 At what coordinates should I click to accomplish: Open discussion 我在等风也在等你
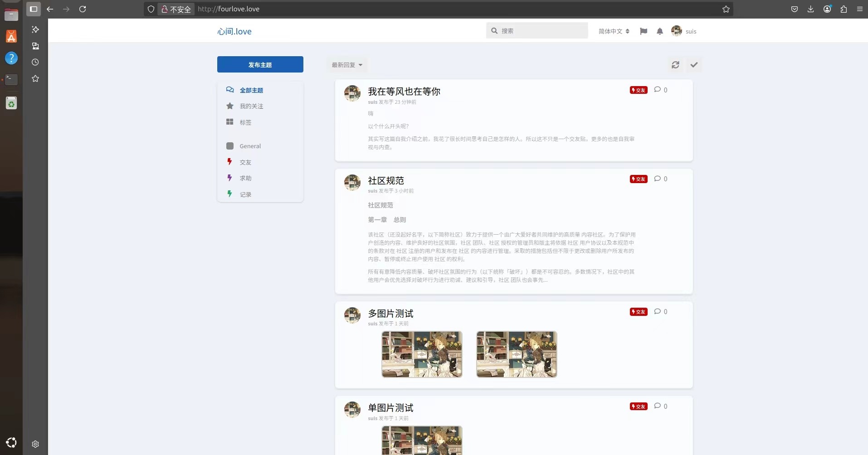[x=404, y=92]
